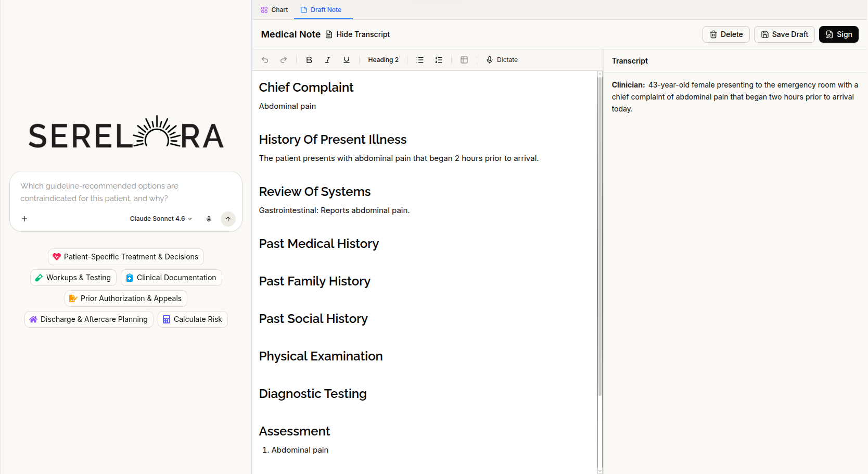Click the Diagnostic Testing heading
The image size is (868, 474).
coord(313,394)
